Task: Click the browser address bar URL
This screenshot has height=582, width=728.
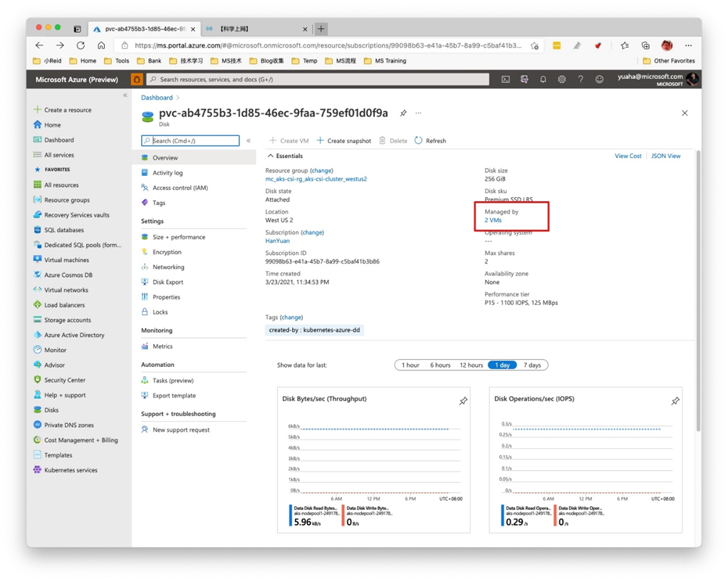Action: (x=328, y=46)
